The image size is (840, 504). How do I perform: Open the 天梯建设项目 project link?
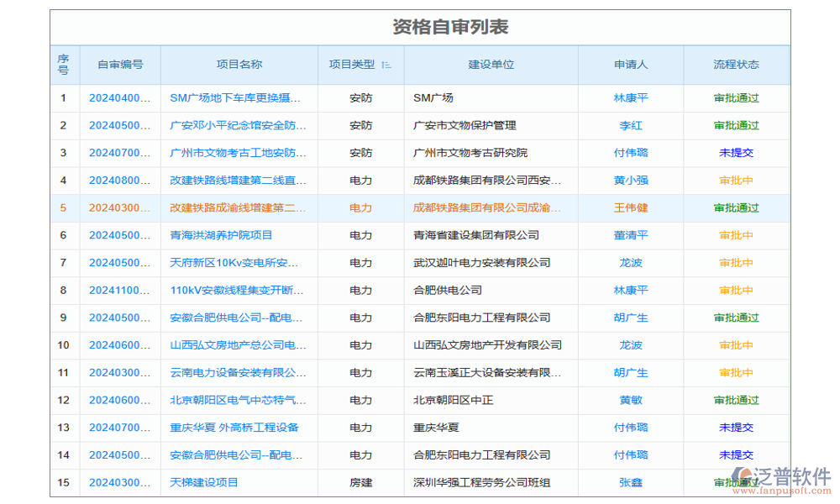pyautogui.click(x=204, y=482)
